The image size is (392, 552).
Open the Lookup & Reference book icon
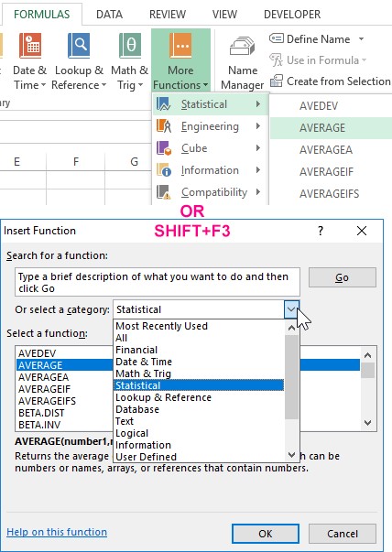[79, 46]
